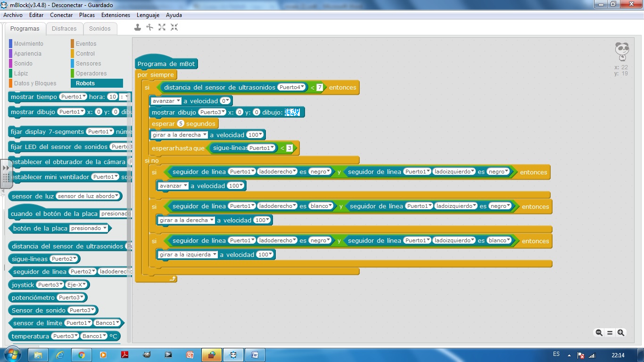Open Google Chrome from the taskbar
The image size is (644, 362).
point(82,355)
